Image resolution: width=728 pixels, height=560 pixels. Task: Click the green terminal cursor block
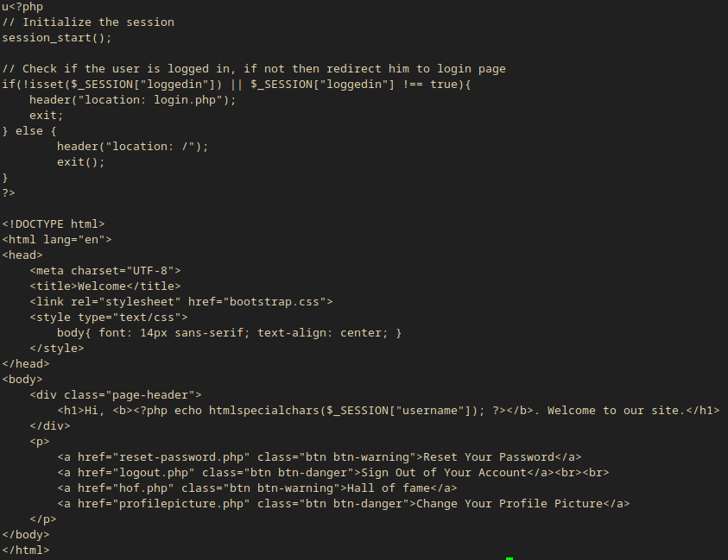click(510, 558)
